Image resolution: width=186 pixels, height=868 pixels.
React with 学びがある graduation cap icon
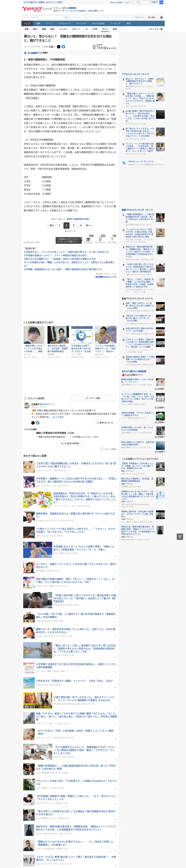(x=89, y=240)
